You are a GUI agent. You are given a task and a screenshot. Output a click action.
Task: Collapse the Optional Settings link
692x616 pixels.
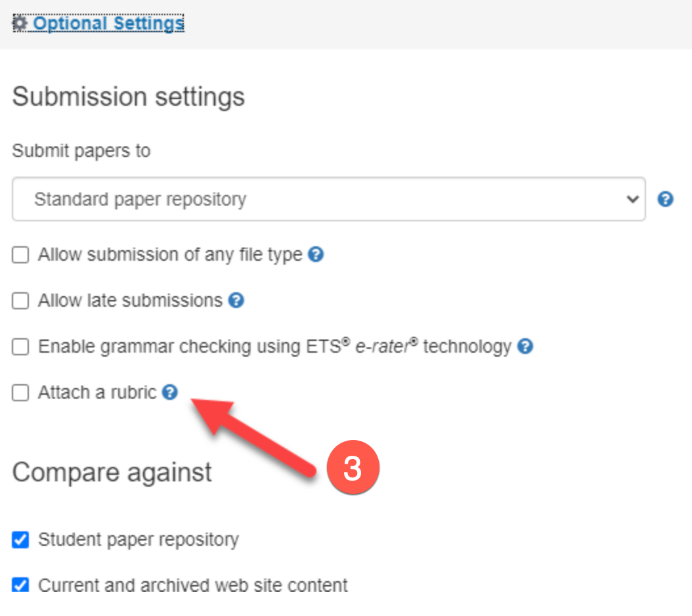point(108,24)
